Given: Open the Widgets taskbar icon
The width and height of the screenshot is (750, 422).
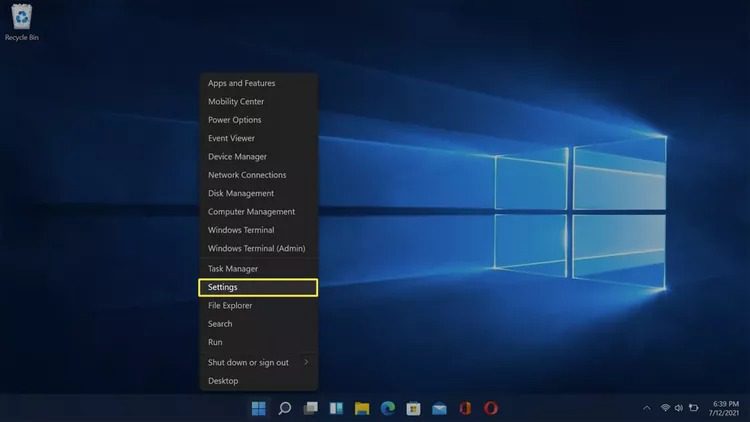Looking at the screenshot, I should point(336,408).
